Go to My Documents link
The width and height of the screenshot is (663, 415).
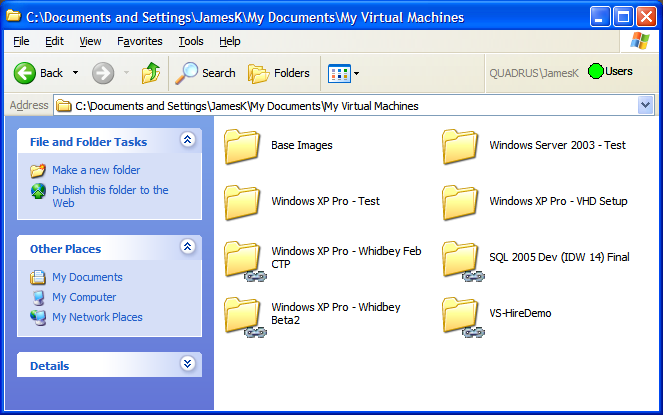pos(87,277)
